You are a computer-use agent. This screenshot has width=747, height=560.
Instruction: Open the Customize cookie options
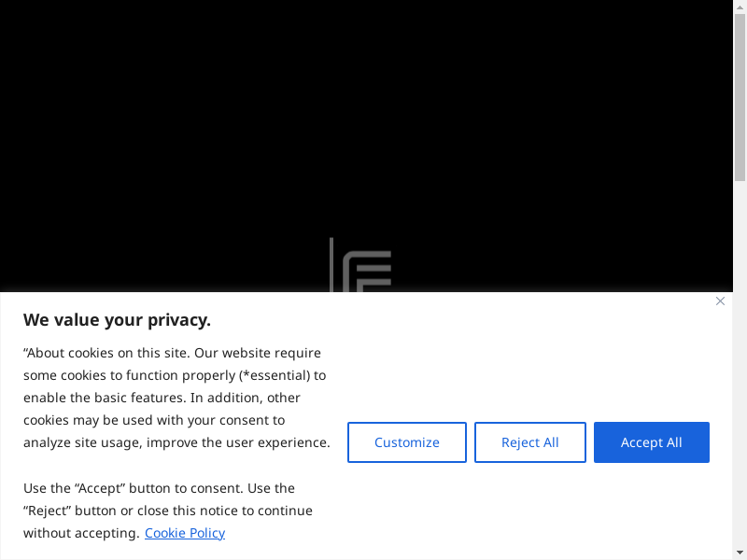(407, 442)
